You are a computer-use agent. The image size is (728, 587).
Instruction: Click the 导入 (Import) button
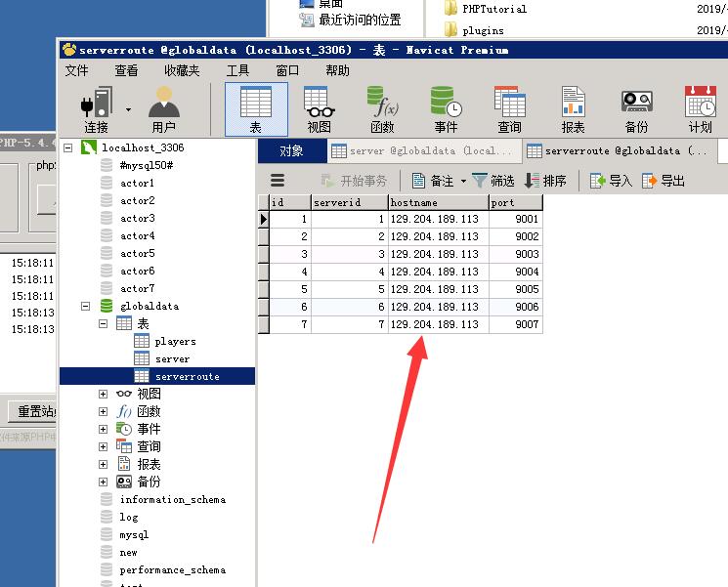point(611,181)
